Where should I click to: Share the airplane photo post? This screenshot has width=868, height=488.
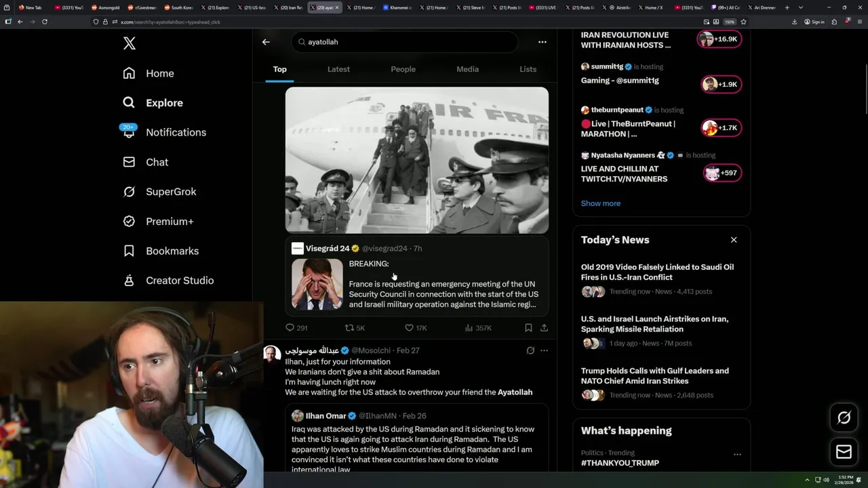(x=544, y=328)
